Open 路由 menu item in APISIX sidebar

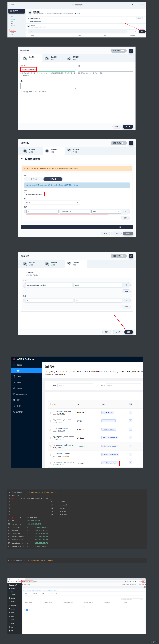(x=26, y=371)
